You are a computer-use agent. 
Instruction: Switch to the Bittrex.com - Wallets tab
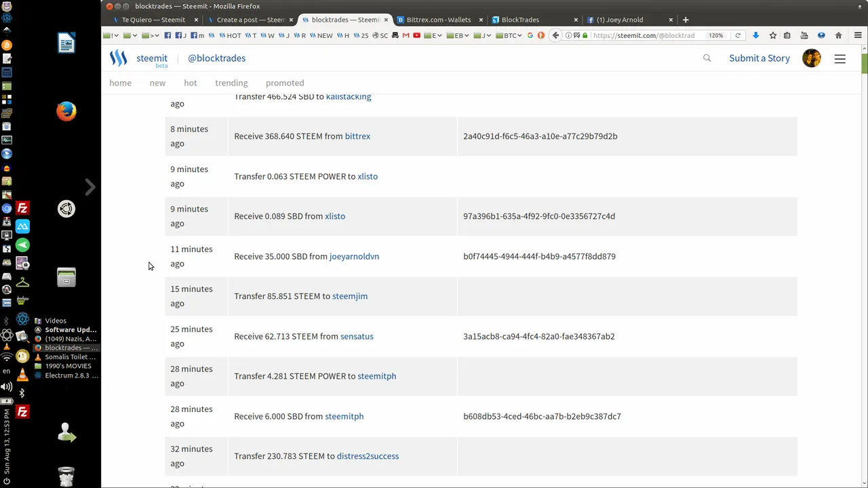pos(438,20)
